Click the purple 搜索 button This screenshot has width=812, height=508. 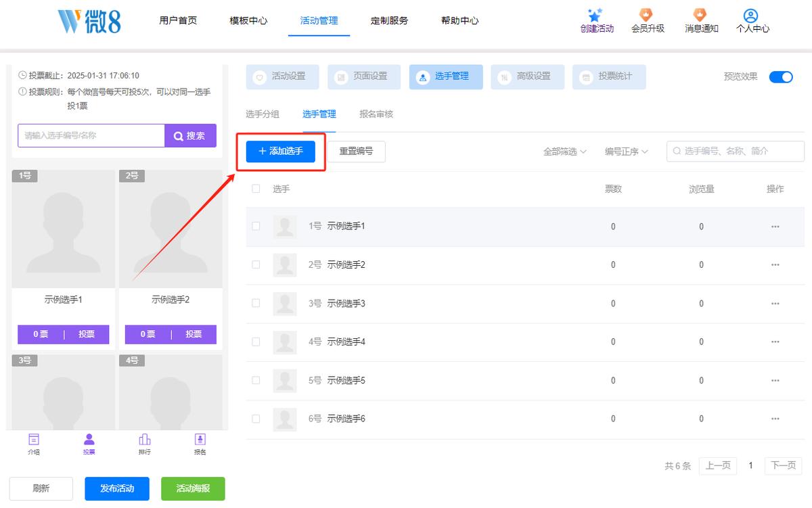190,135
